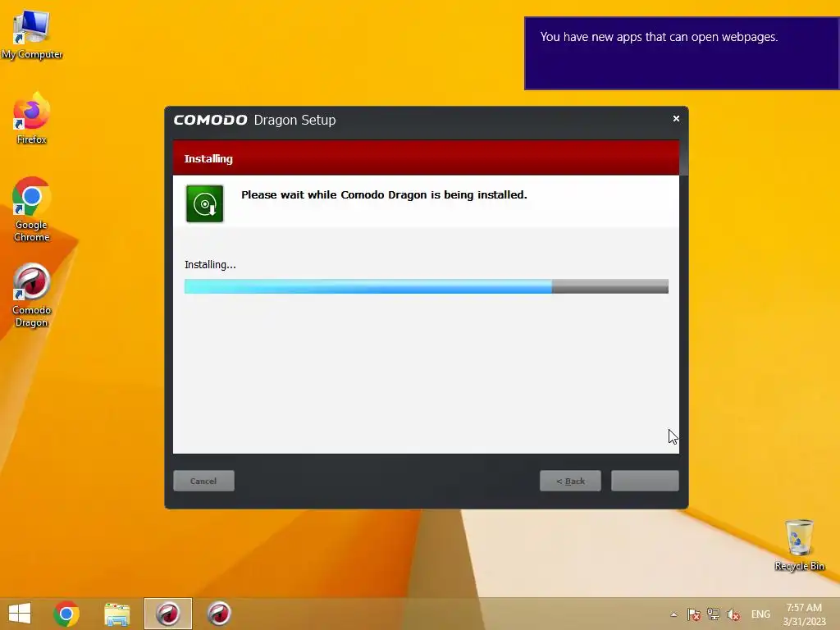Click the Installing... status text
Viewport: 840px width, 630px height.
(210, 265)
